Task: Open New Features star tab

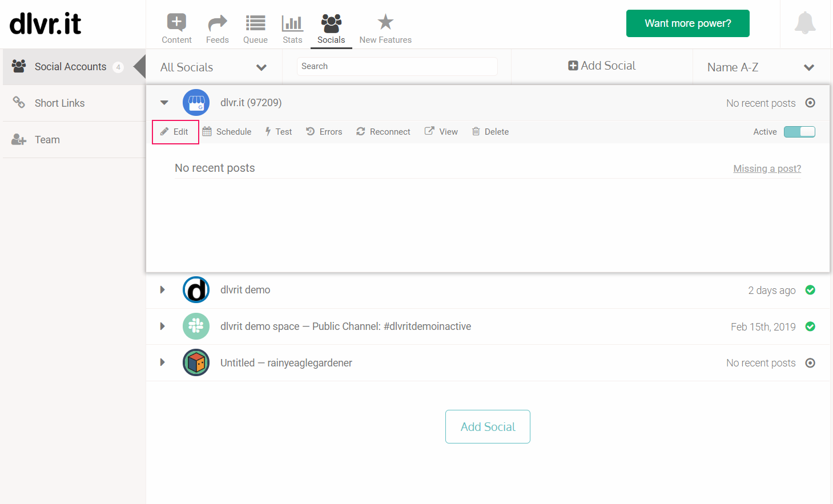Action: pyautogui.click(x=385, y=29)
